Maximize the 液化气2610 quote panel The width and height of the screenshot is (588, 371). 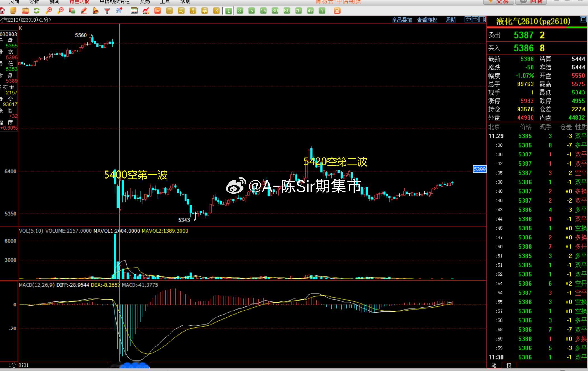(583, 19)
